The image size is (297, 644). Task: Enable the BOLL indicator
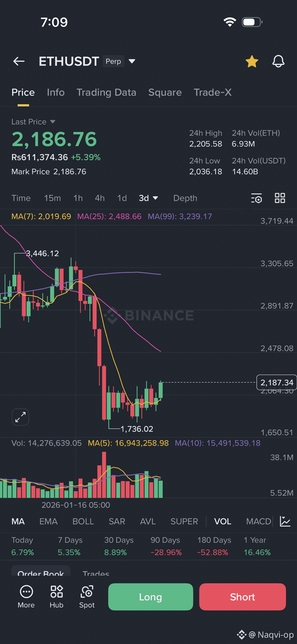(83, 522)
